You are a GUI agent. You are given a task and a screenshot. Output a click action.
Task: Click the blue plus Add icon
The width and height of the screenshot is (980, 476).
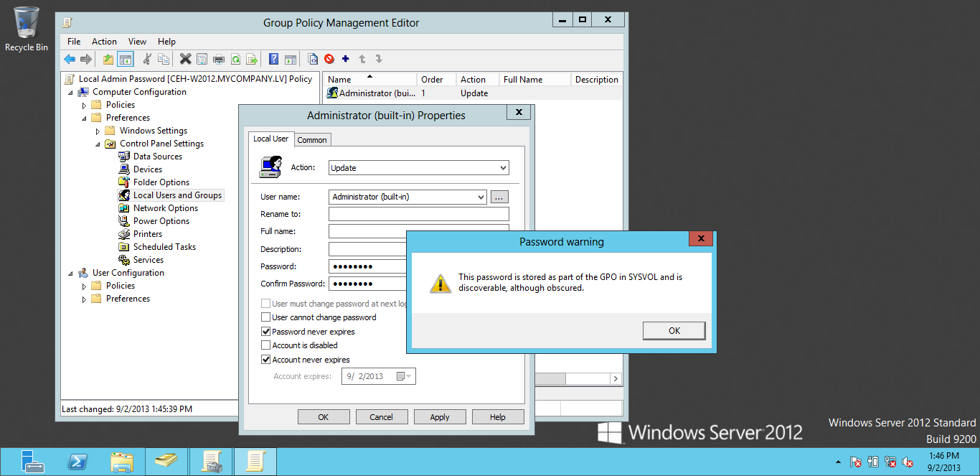tap(346, 59)
